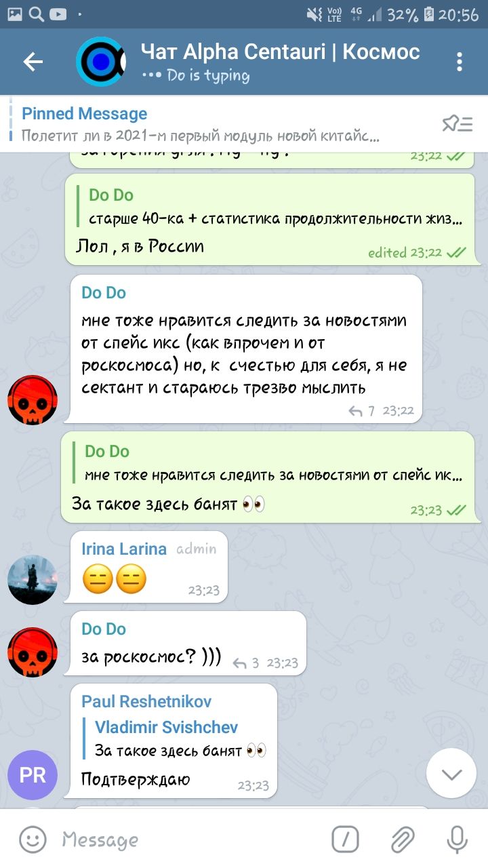Attach a file with paperclip icon
This screenshot has height=868, width=488.
403,840
